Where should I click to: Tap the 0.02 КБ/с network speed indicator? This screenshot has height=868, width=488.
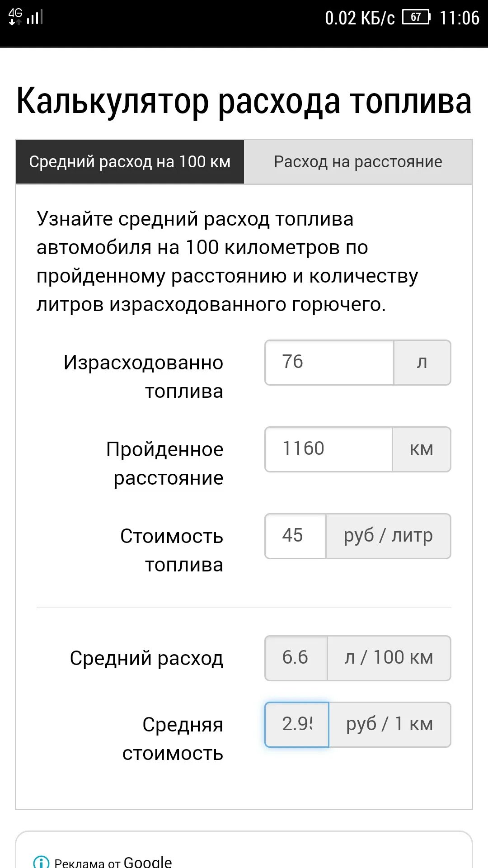[x=360, y=18]
